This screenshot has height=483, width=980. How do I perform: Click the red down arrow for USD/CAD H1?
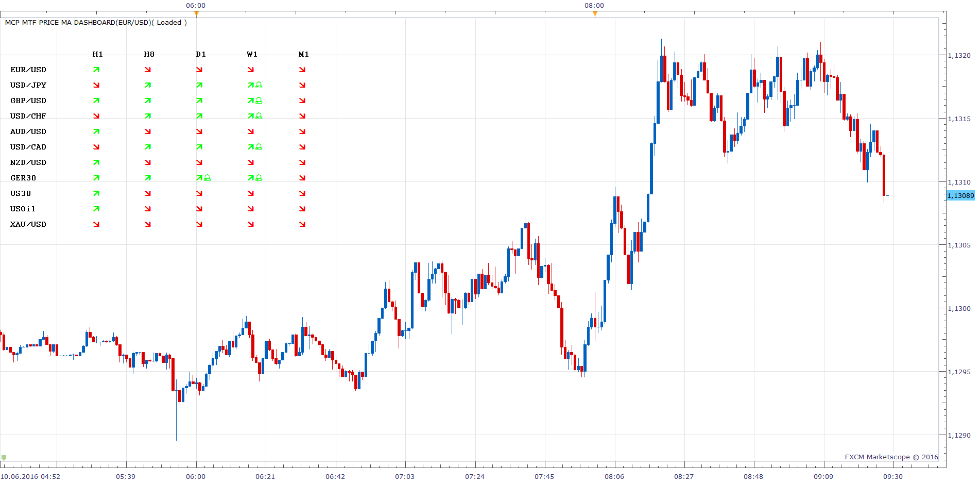(96, 147)
